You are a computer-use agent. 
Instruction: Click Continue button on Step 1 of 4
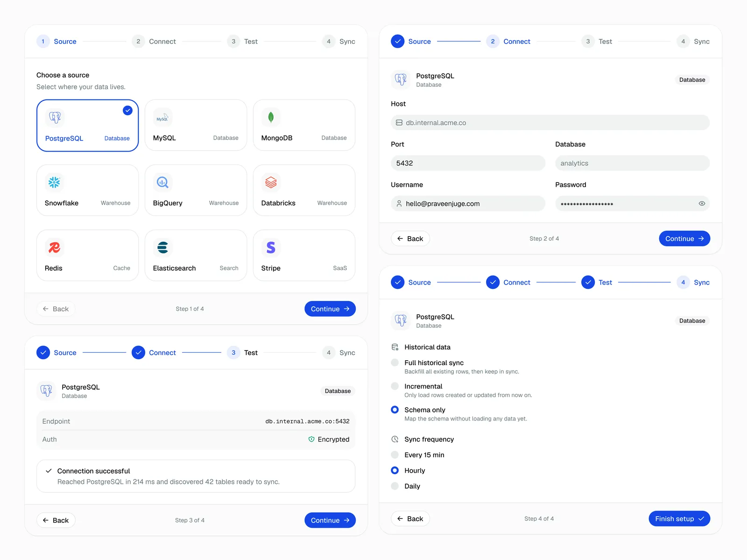[330, 309]
